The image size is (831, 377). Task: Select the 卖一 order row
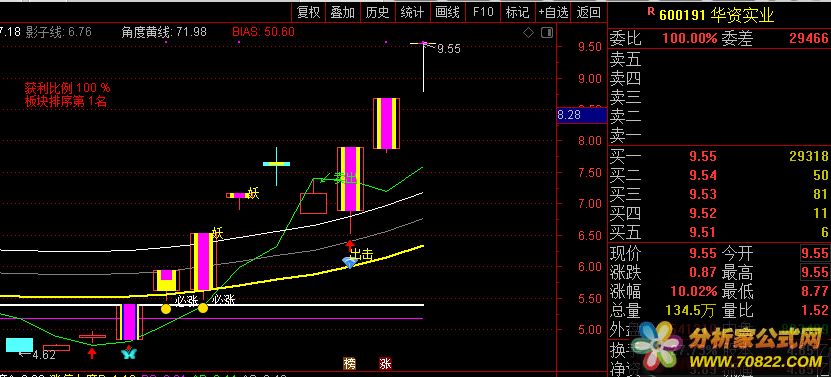click(x=719, y=136)
